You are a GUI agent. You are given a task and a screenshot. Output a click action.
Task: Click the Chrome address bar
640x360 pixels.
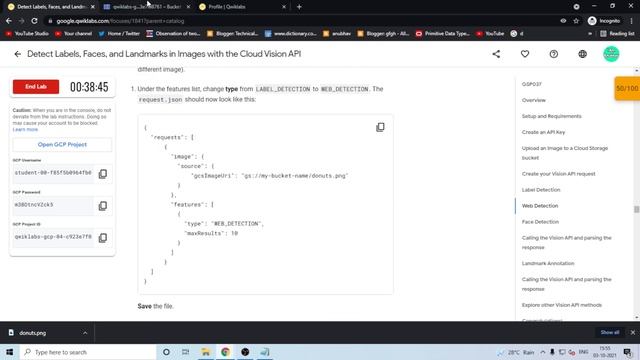(302, 21)
